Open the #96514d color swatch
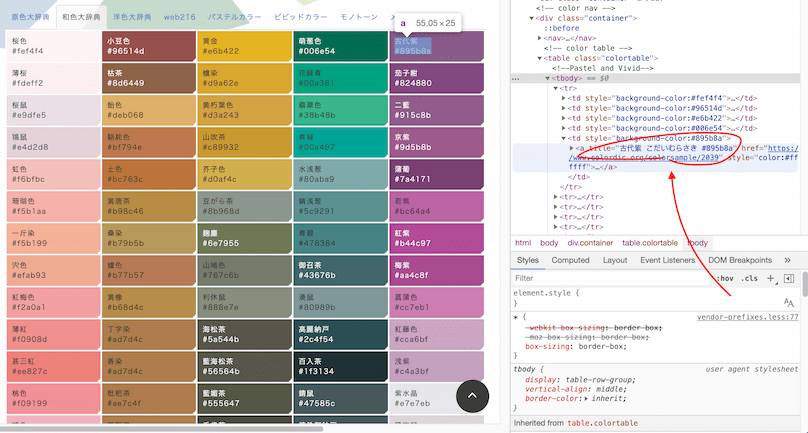The height and width of the screenshot is (433, 808). click(x=148, y=46)
